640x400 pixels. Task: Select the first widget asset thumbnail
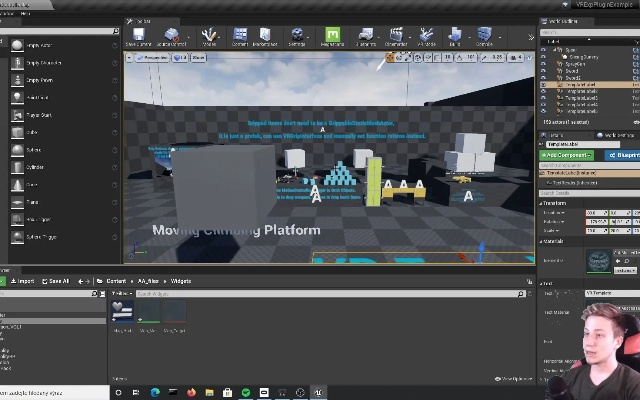123,313
